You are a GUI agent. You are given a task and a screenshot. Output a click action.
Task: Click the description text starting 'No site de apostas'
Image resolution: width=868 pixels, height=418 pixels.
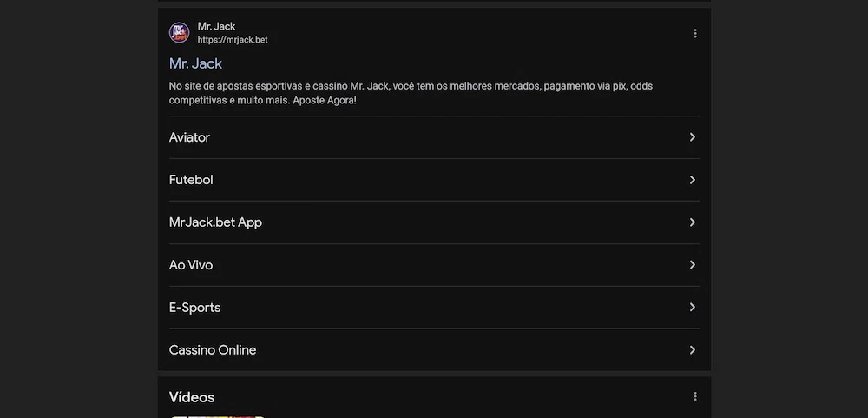(x=411, y=94)
